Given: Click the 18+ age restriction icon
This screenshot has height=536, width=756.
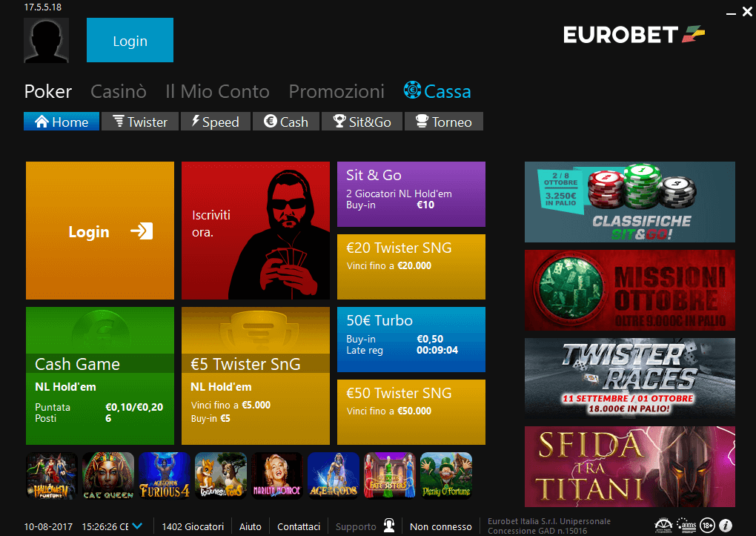Looking at the screenshot, I should pos(707,526).
